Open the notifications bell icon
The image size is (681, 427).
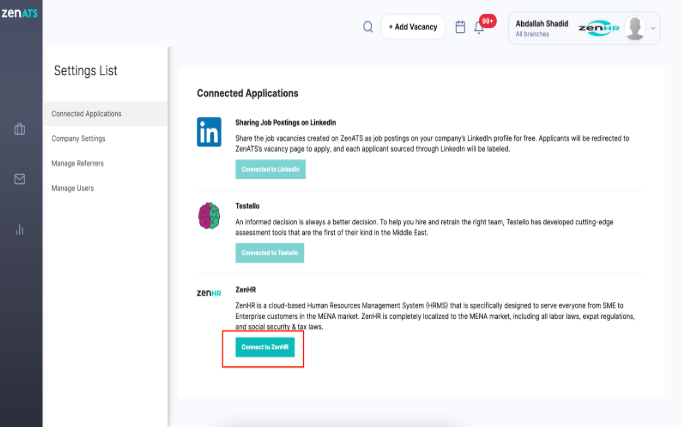point(479,28)
